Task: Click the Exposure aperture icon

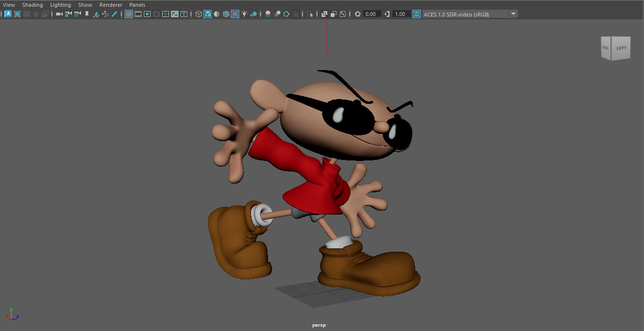Action: tap(358, 14)
